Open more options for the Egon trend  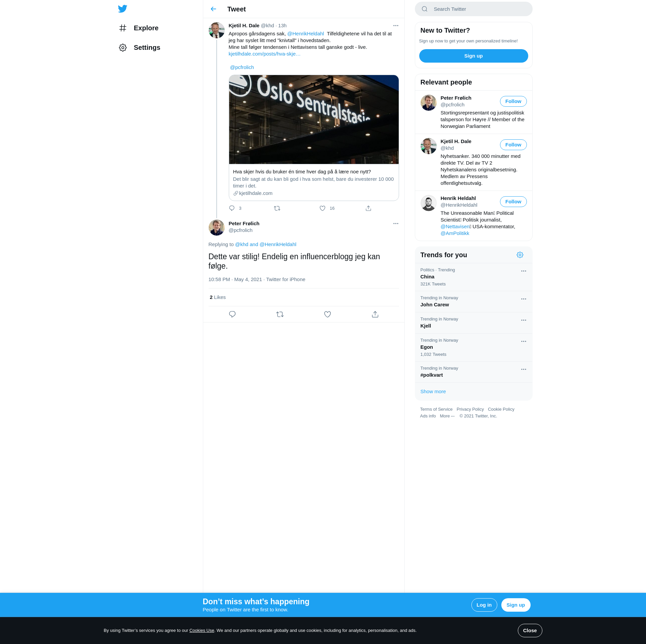(524, 341)
